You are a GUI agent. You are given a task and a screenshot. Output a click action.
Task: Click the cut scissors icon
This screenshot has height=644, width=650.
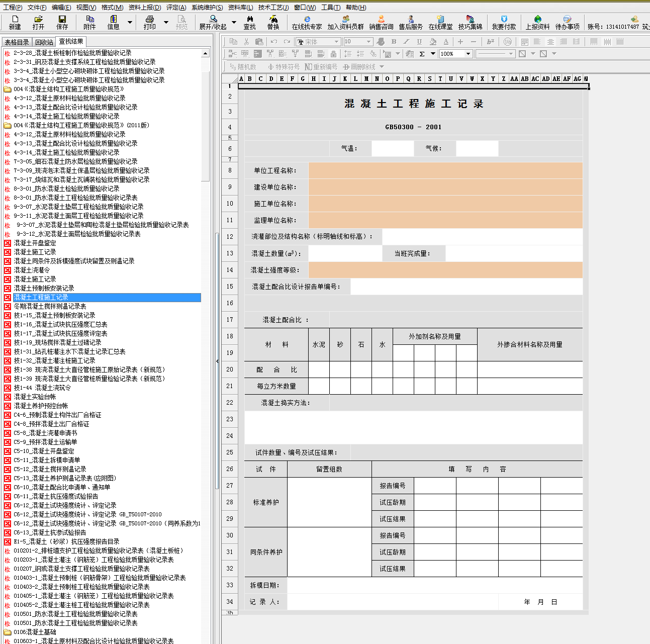246,42
